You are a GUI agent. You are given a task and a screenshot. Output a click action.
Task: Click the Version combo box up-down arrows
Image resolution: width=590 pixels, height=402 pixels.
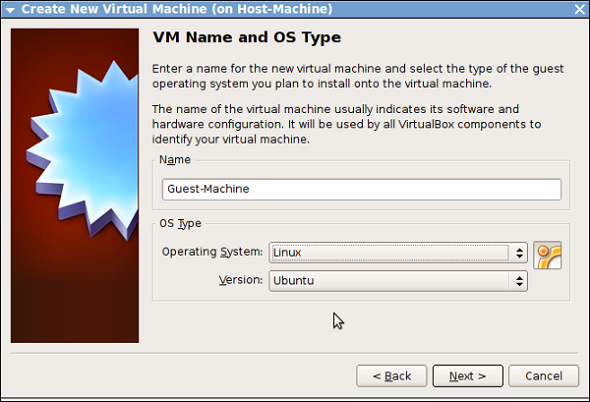click(519, 281)
